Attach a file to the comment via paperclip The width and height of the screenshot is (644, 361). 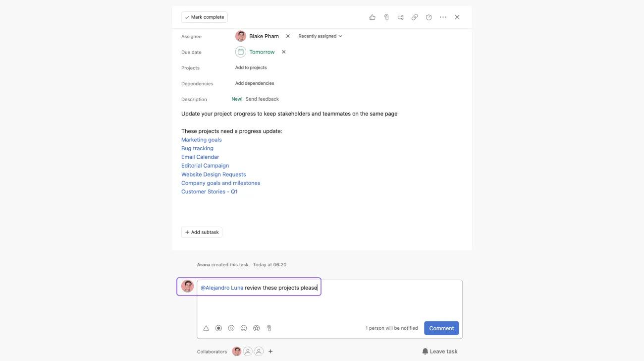(268, 327)
